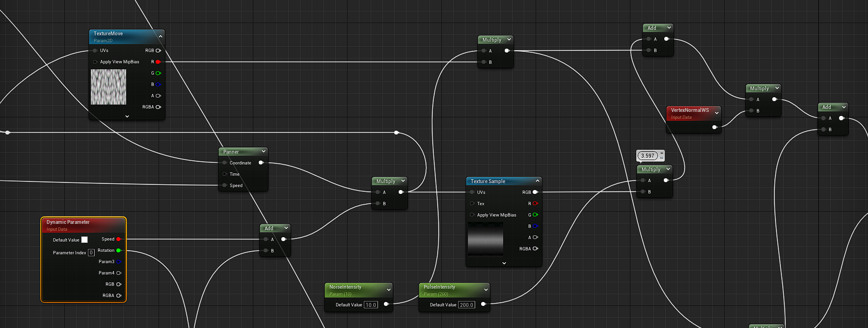Expand TextureMove options with bottom chevron
868x328 pixels.
pyautogui.click(x=127, y=116)
